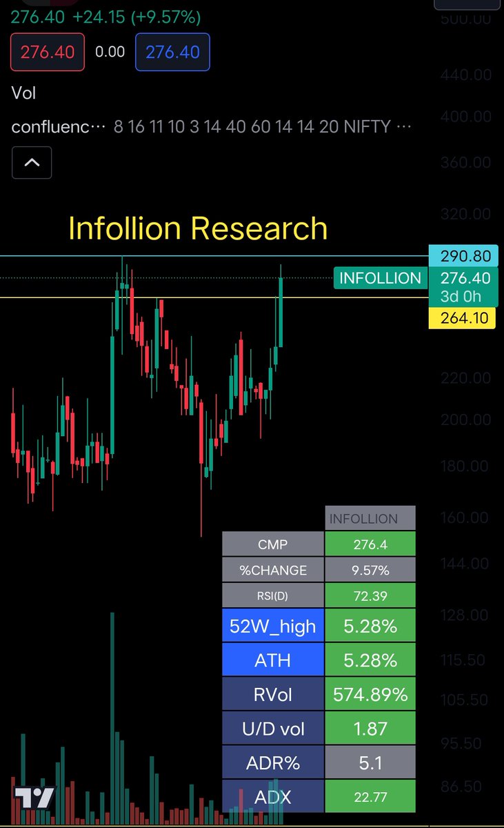Click the CMP row label

coord(273,544)
